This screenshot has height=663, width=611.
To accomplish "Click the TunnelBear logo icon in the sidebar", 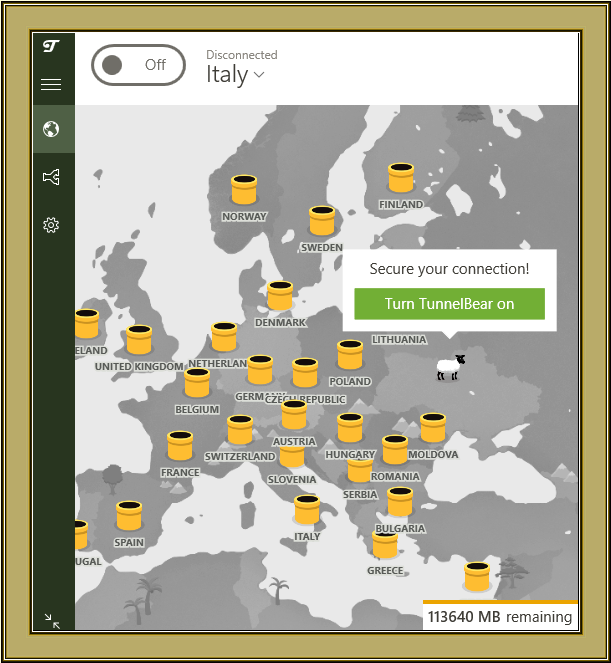I will [x=51, y=46].
